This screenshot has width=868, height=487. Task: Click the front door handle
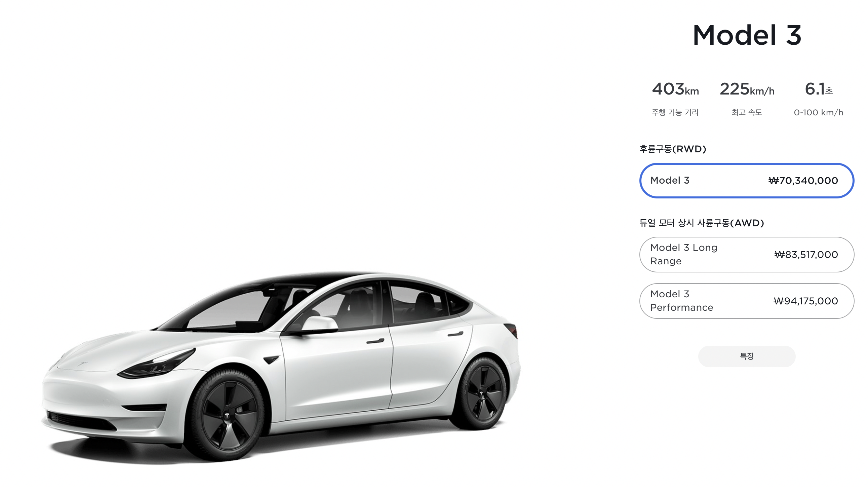pos(375,341)
